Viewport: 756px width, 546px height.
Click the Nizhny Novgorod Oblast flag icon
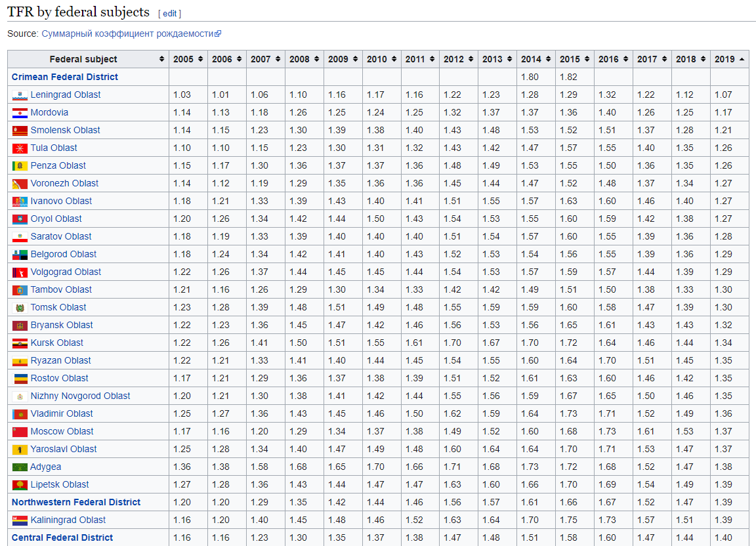tap(20, 396)
